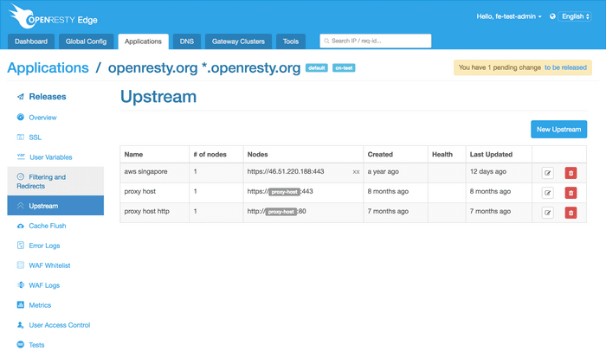Click the Error Logs document icon

21,245
